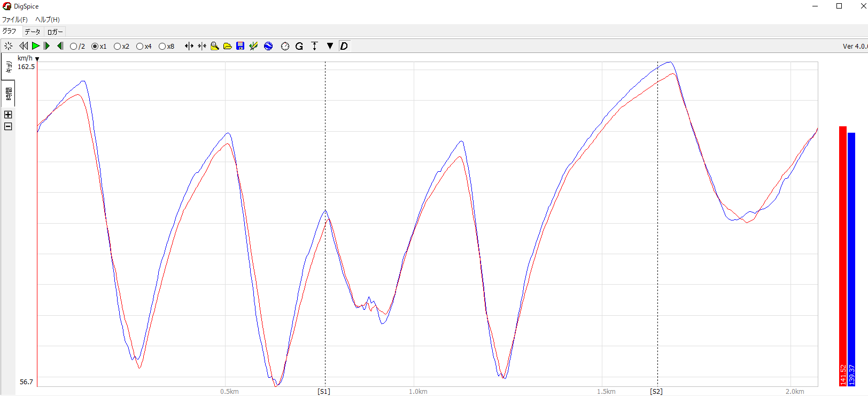
Task: Click the blue globe map icon
Action: click(268, 46)
